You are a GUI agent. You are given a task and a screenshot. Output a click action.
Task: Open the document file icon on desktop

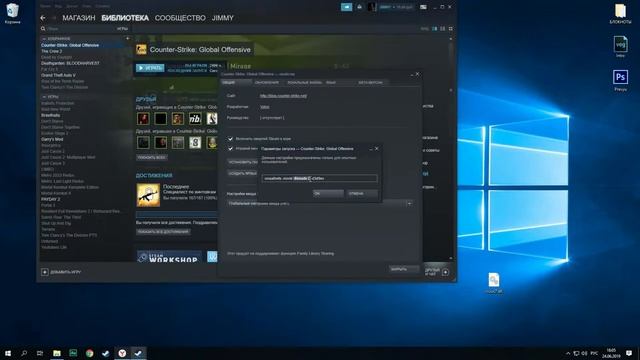click(494, 283)
